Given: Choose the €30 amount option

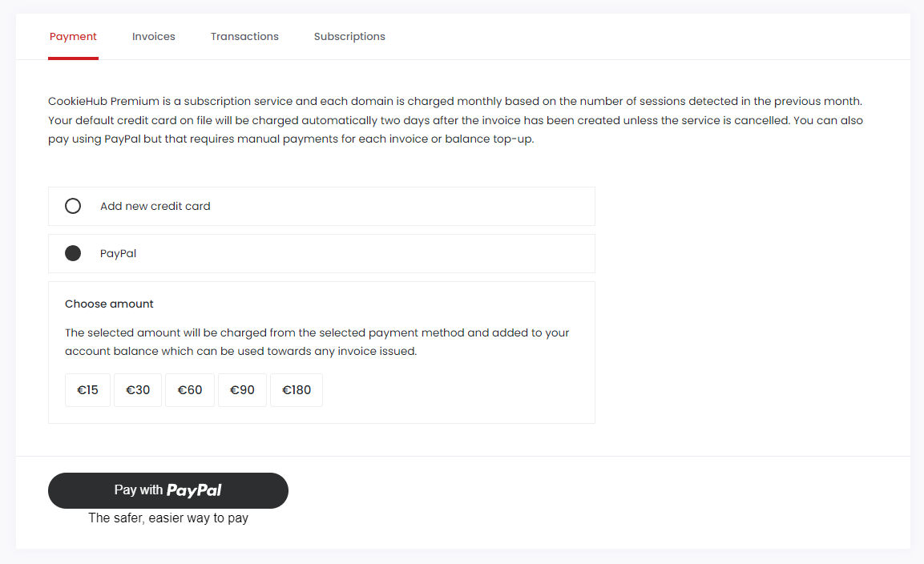Looking at the screenshot, I should [137, 390].
